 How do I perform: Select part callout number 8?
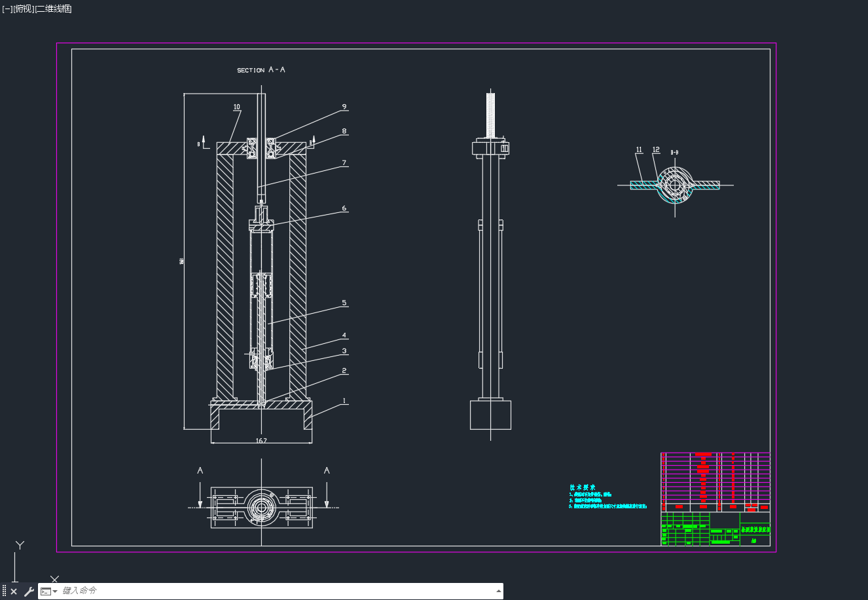344,131
